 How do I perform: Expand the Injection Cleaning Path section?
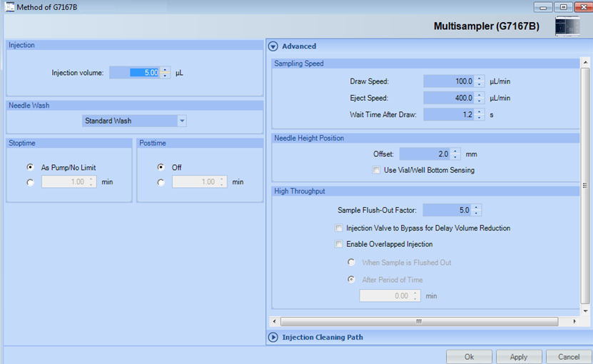click(273, 337)
